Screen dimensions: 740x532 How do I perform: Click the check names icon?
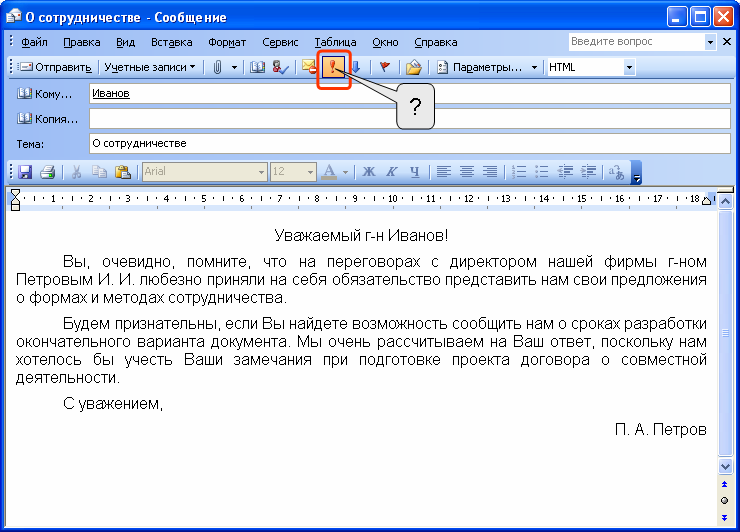(281, 67)
